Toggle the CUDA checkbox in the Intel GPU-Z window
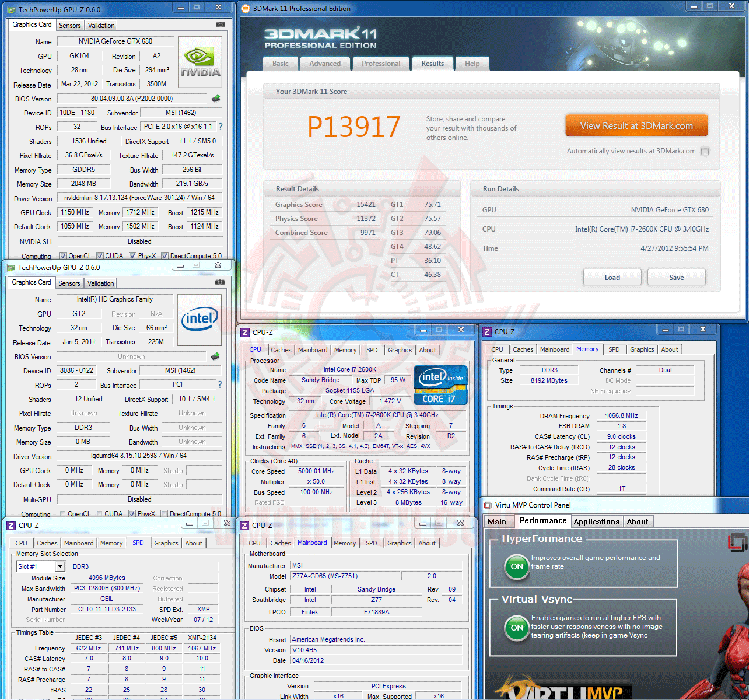The image size is (749, 700). (100, 514)
